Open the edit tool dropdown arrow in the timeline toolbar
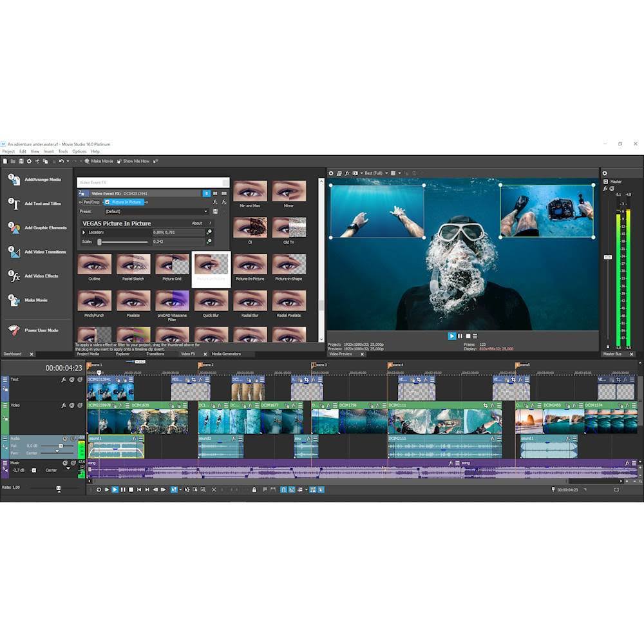644x644 pixels. click(x=181, y=489)
